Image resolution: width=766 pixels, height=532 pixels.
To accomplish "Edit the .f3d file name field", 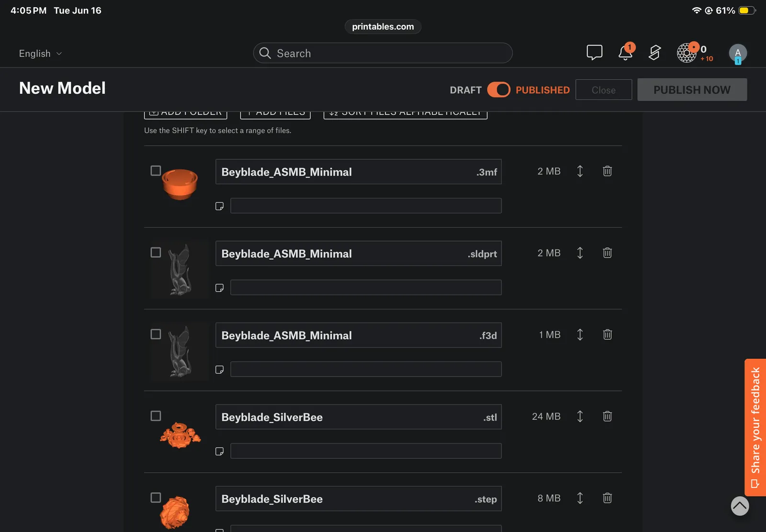I will pyautogui.click(x=359, y=335).
